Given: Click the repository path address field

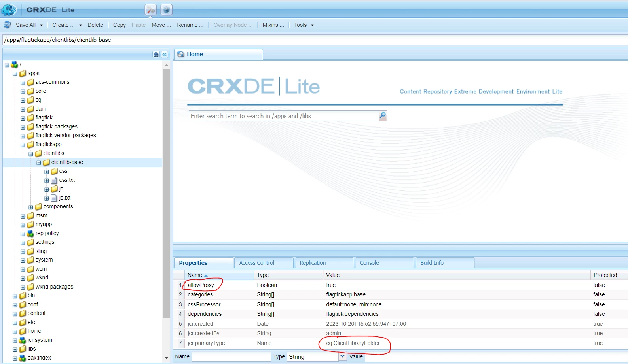Looking at the screenshot, I should (315, 40).
